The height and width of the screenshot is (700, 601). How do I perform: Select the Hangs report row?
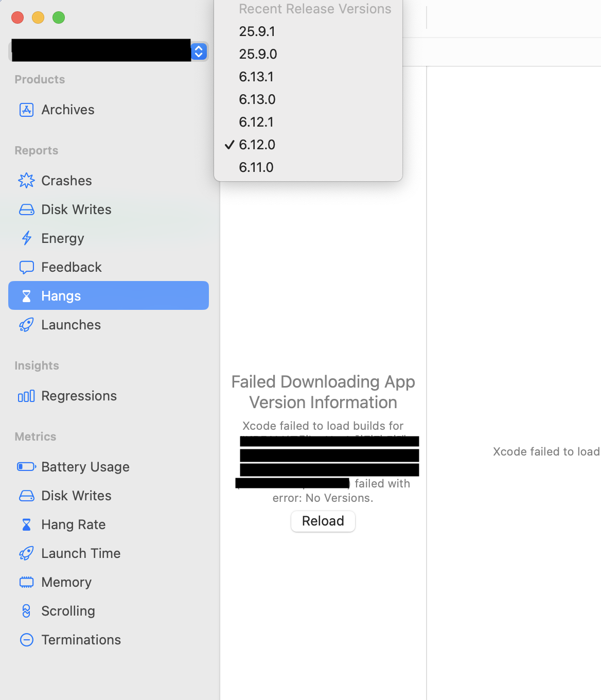tap(109, 295)
